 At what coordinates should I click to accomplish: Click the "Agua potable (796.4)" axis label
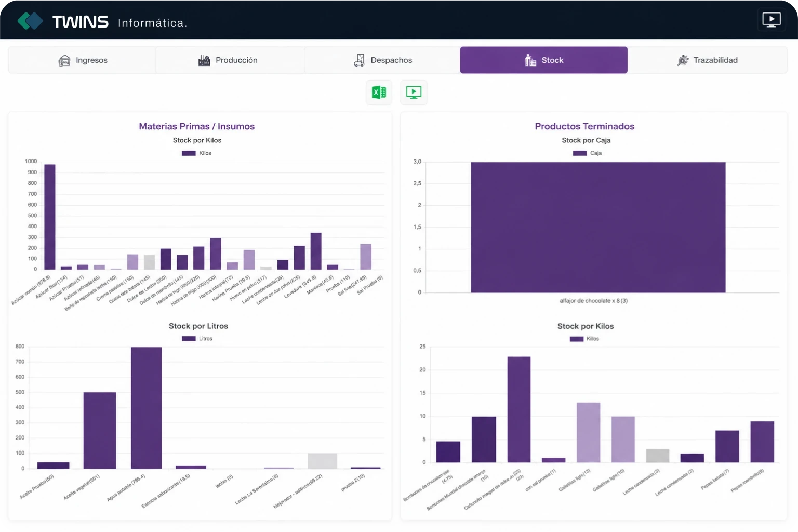(x=126, y=487)
